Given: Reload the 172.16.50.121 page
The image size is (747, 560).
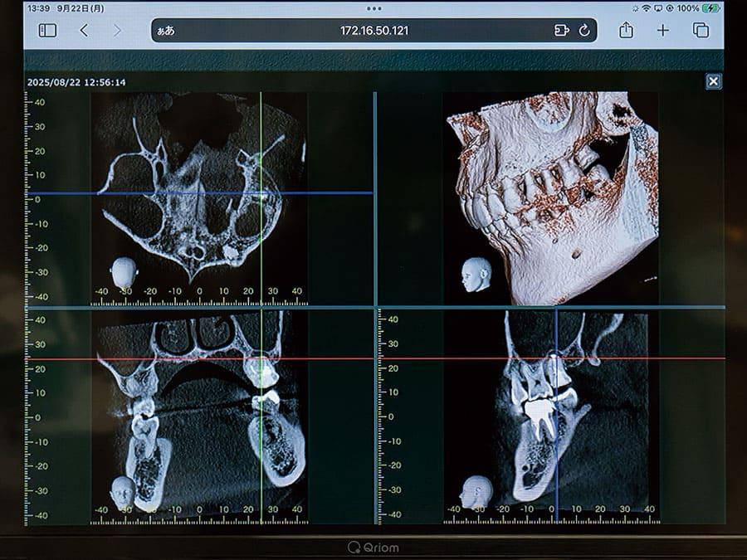Looking at the screenshot, I should pos(584,31).
